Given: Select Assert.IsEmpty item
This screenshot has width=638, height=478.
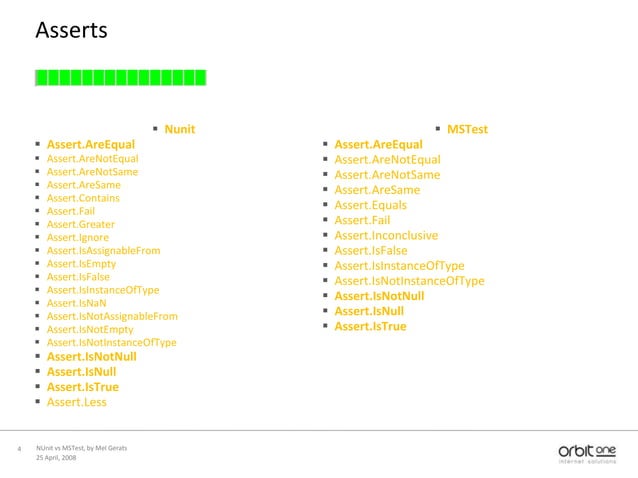Looking at the screenshot, I should click(x=81, y=264).
